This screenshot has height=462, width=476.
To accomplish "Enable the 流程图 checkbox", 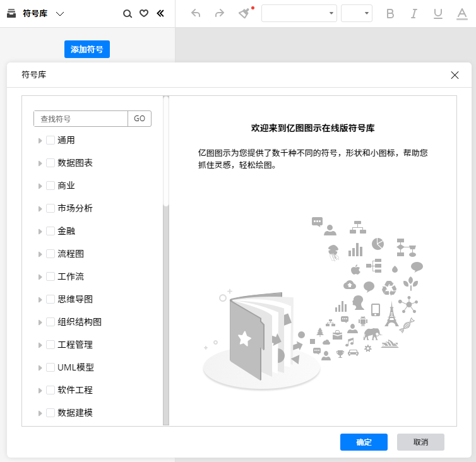I will click(x=51, y=254).
